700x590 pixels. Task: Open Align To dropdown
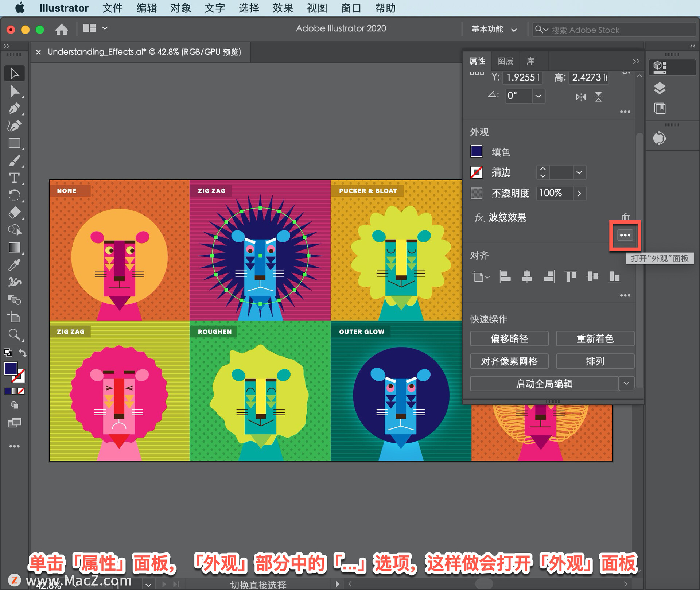[x=481, y=277]
